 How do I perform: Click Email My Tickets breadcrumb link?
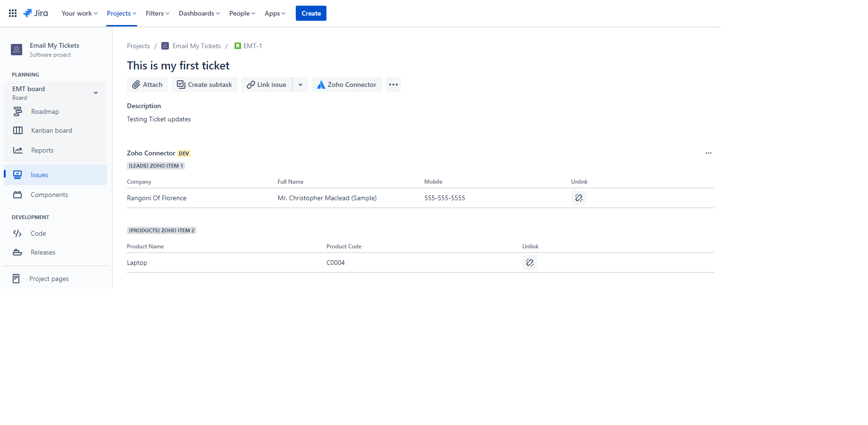pyautogui.click(x=197, y=46)
